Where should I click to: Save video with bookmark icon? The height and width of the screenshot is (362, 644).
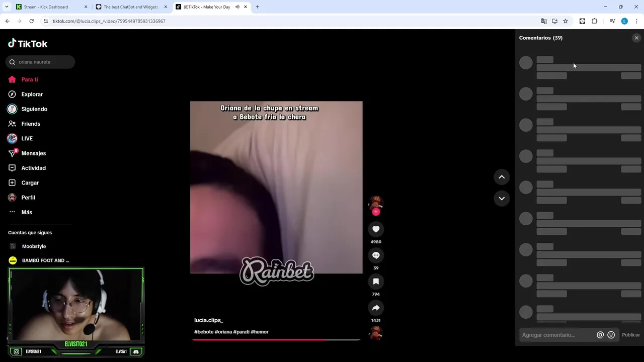(376, 282)
